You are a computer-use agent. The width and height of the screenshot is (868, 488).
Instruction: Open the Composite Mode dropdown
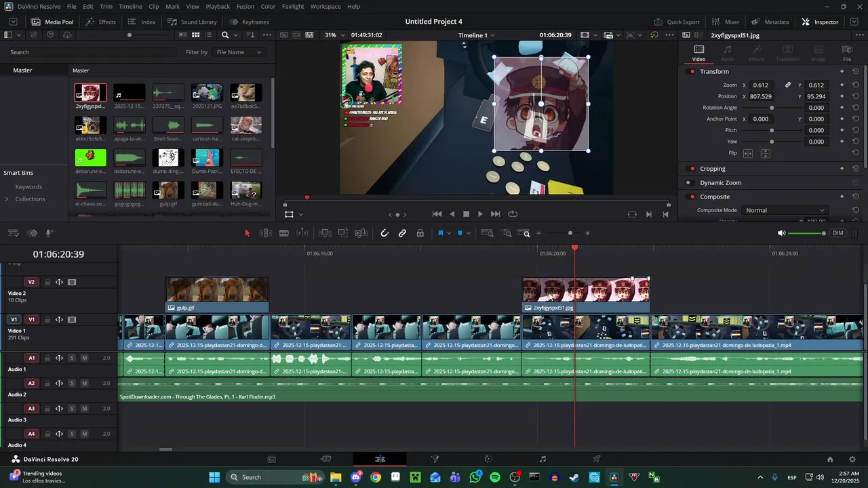tap(786, 210)
